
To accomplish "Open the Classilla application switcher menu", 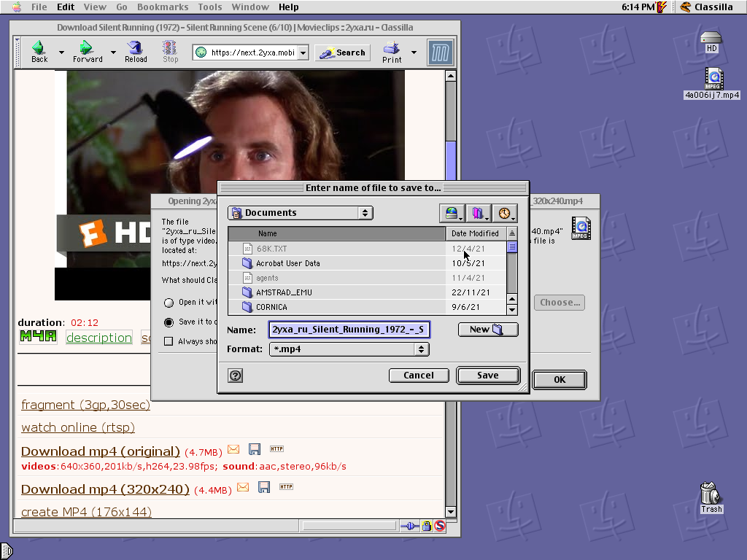I will (707, 7).
